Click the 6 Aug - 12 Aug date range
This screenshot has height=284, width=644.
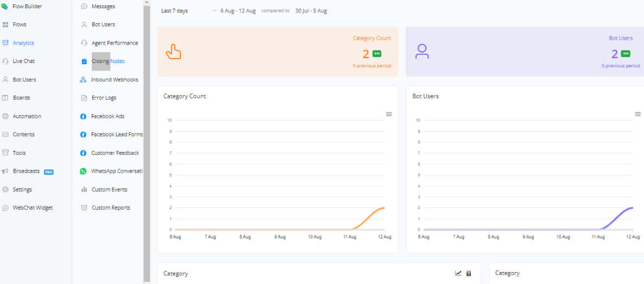(238, 11)
